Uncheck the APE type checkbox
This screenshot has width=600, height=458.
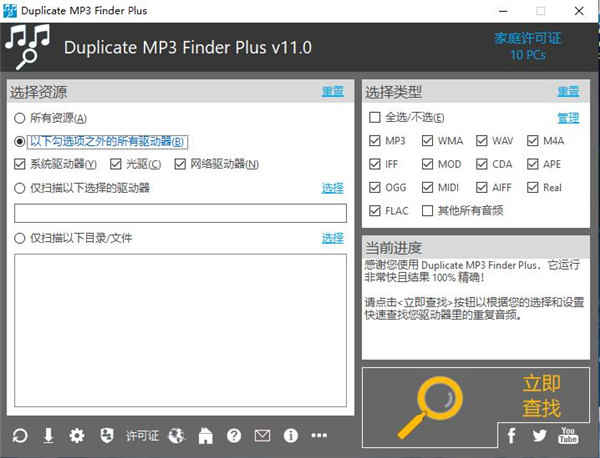(532, 164)
